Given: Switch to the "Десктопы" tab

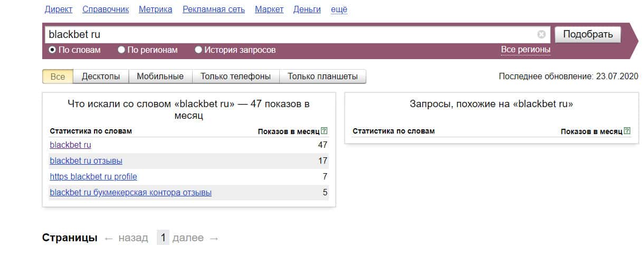Looking at the screenshot, I should (100, 77).
